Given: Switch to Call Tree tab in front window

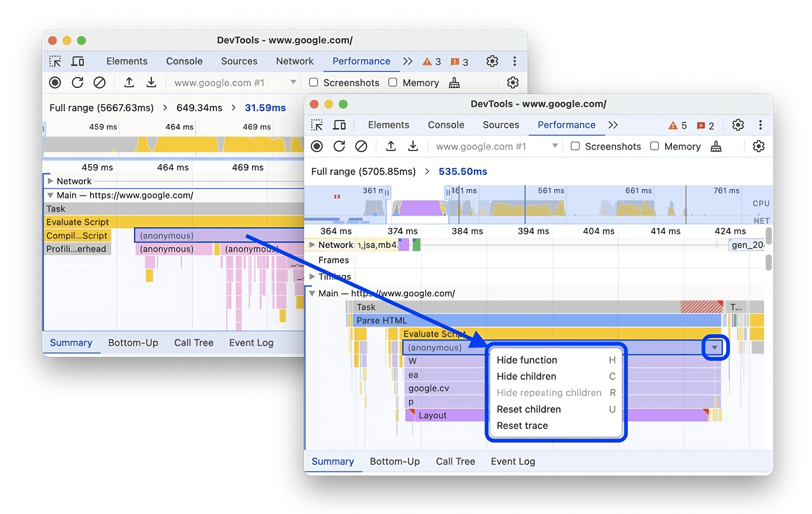Looking at the screenshot, I should [x=455, y=461].
